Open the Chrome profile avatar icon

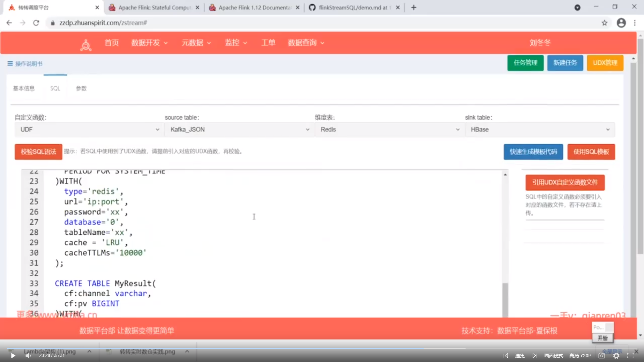621,23
